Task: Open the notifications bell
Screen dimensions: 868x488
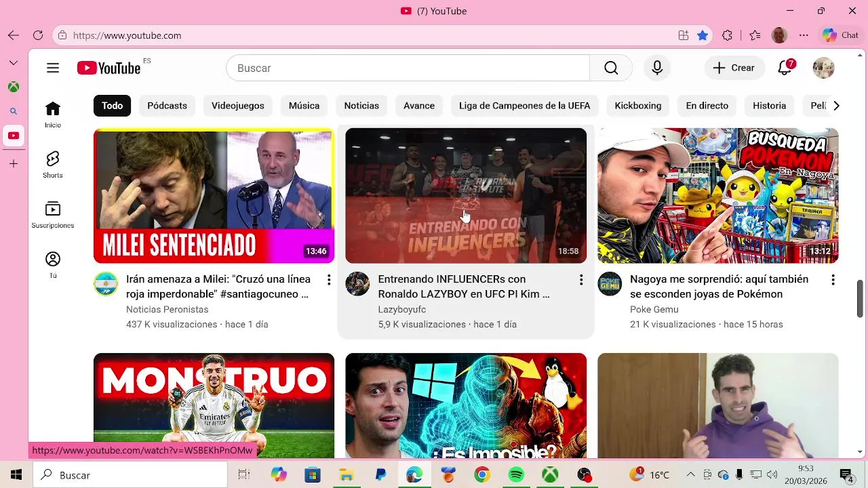Action: point(785,68)
